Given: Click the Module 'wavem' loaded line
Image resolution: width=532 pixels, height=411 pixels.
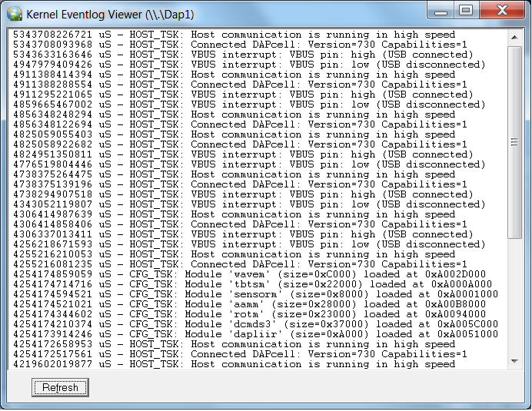Looking at the screenshot, I should pos(249,274).
